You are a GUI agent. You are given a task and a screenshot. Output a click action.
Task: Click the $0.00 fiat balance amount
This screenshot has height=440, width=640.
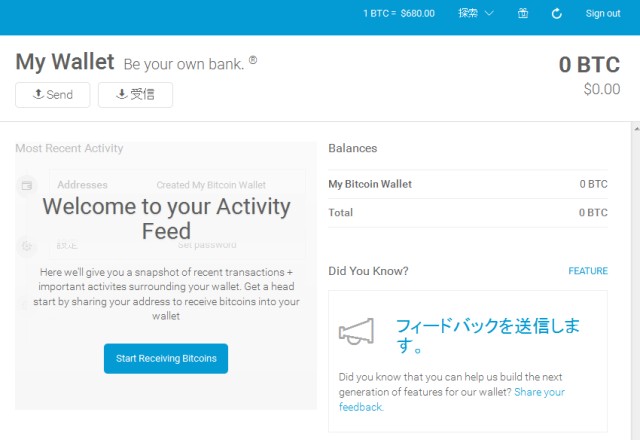pyautogui.click(x=601, y=89)
